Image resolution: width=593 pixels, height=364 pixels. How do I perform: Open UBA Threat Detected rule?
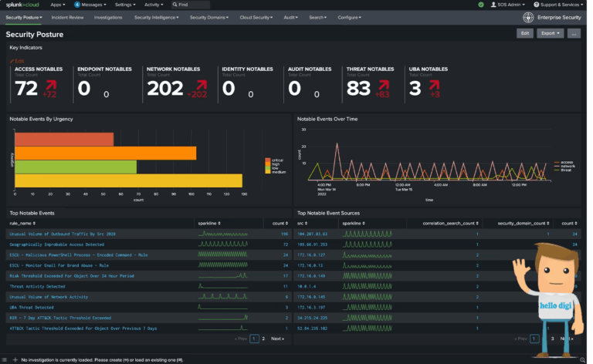coord(32,308)
